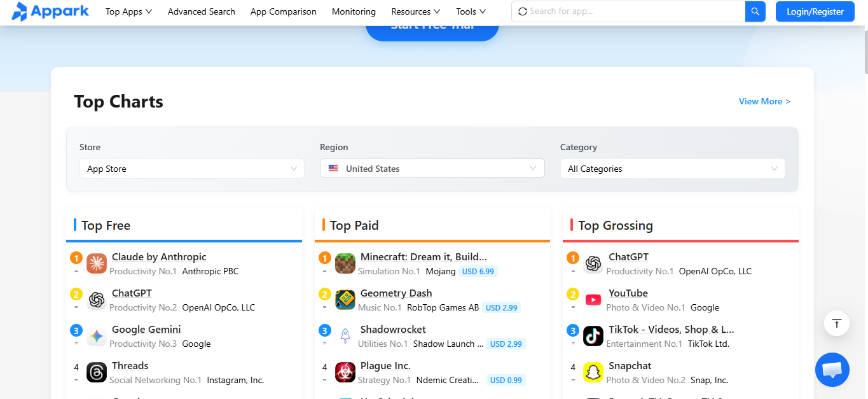868x399 pixels.
Task: Open the Top Apps menu
Action: pyautogui.click(x=128, y=11)
